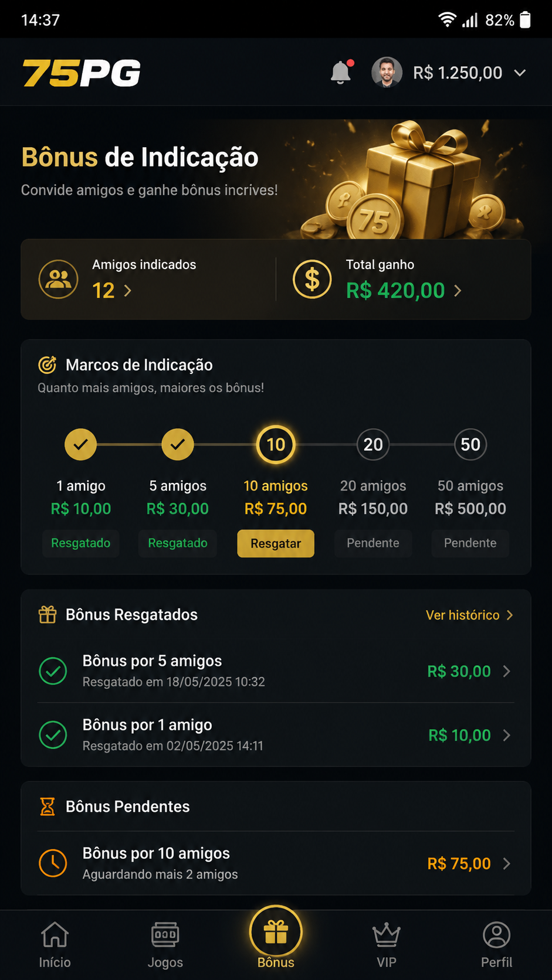
Task: Tap the 75PG logo
Action: click(82, 73)
